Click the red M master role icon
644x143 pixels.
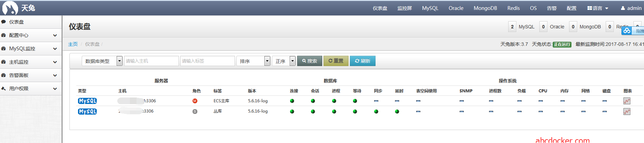click(x=195, y=101)
